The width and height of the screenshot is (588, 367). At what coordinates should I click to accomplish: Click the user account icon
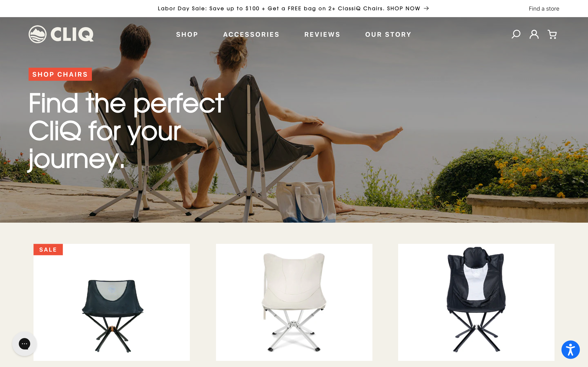534,34
